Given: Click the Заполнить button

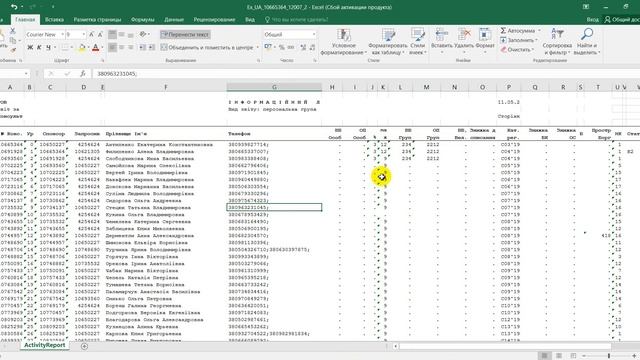Looking at the screenshot, I should [518, 40].
